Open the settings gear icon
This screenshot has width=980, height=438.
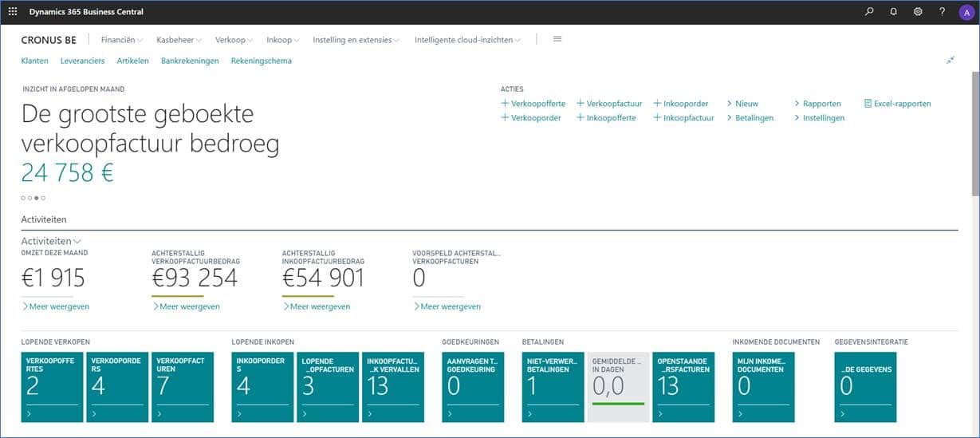[x=918, y=12]
